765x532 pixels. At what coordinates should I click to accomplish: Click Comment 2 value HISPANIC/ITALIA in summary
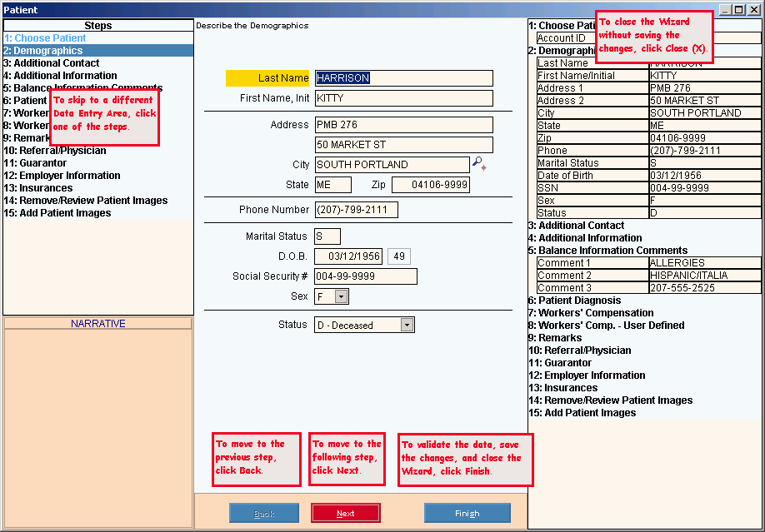coord(704,276)
